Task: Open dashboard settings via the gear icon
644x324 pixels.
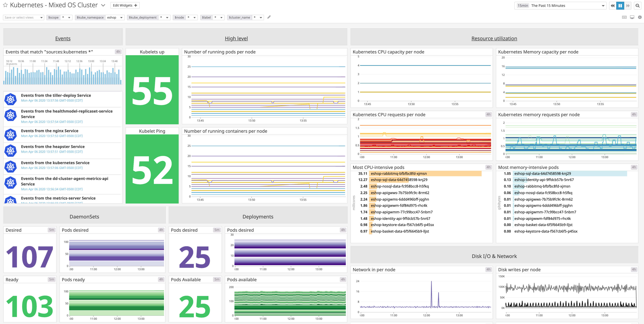Action: tap(639, 17)
